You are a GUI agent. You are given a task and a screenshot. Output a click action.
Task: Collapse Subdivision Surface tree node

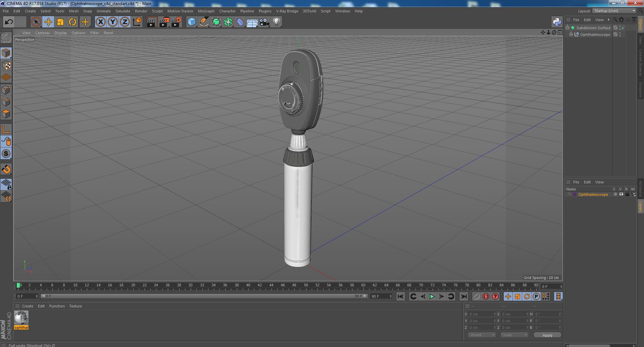tap(568, 28)
